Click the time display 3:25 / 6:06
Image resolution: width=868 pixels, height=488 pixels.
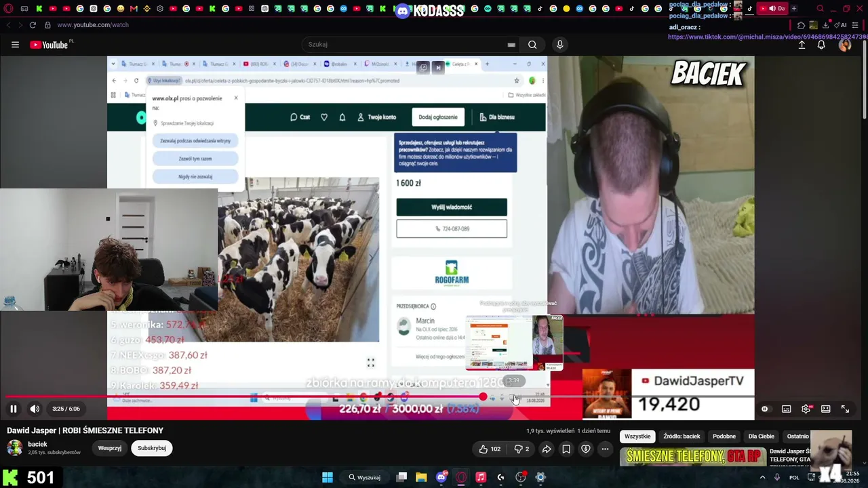pyautogui.click(x=66, y=409)
